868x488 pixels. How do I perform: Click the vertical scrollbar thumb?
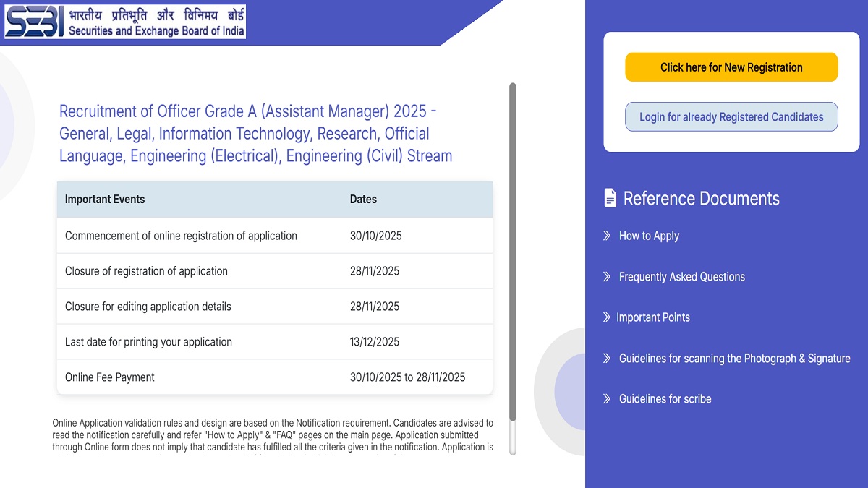click(x=514, y=260)
